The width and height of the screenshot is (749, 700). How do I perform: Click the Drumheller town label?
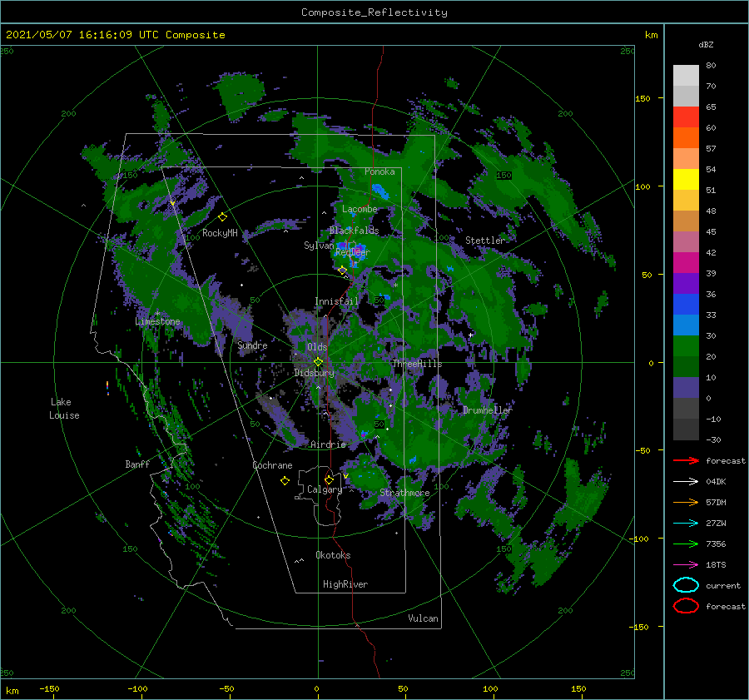tap(487, 410)
